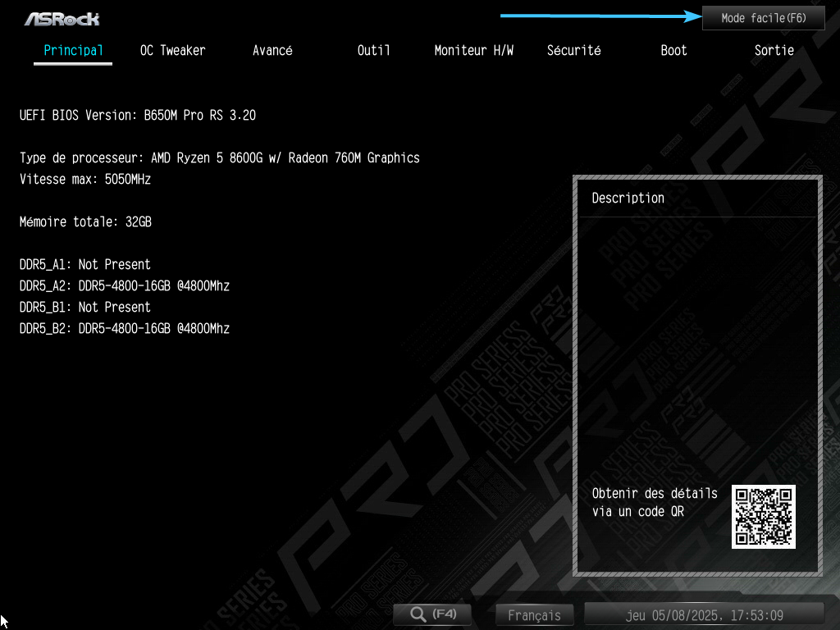Go to the Sortie tab
Viewport: 840px width, 630px height.
pos(774,50)
